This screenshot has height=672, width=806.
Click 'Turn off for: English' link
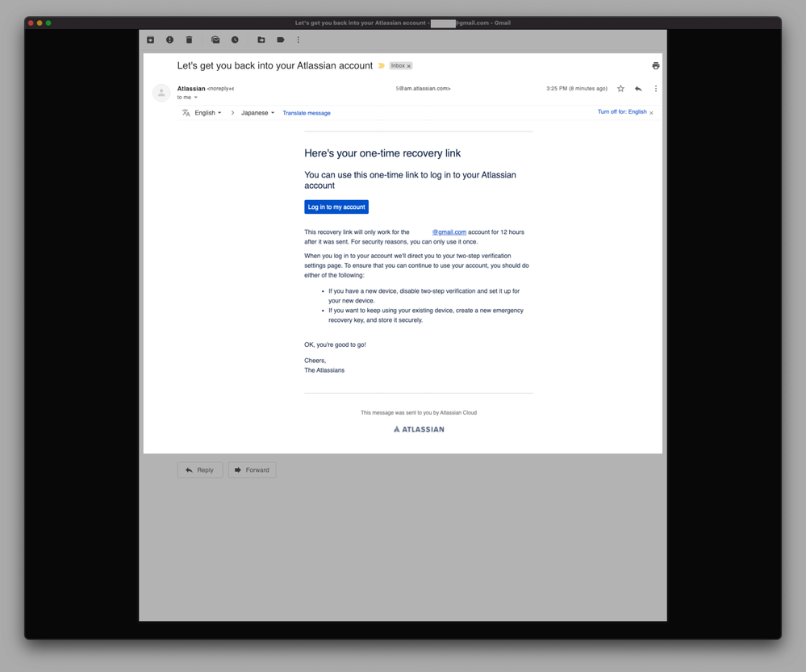pos(622,111)
